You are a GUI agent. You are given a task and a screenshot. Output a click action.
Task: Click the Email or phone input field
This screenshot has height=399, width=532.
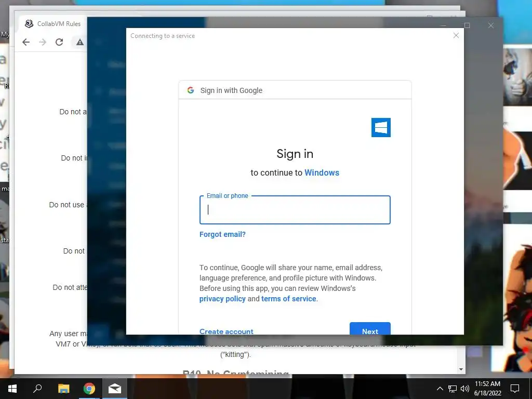coord(295,210)
